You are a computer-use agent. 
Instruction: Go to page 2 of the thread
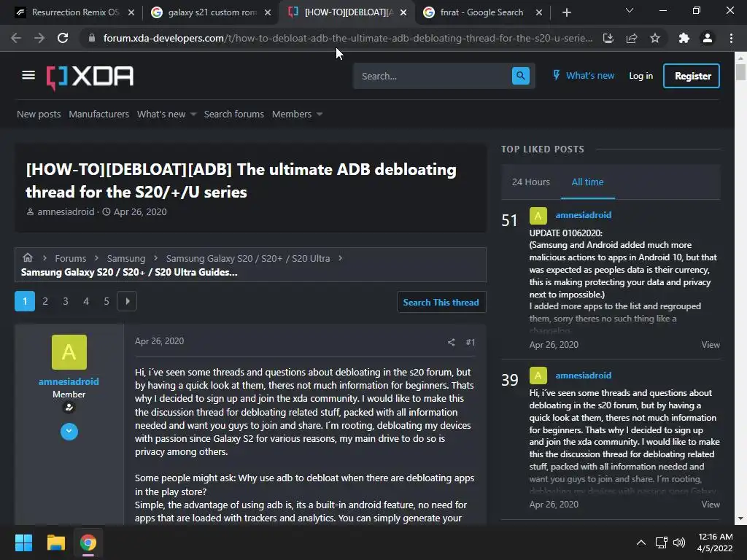pos(45,301)
